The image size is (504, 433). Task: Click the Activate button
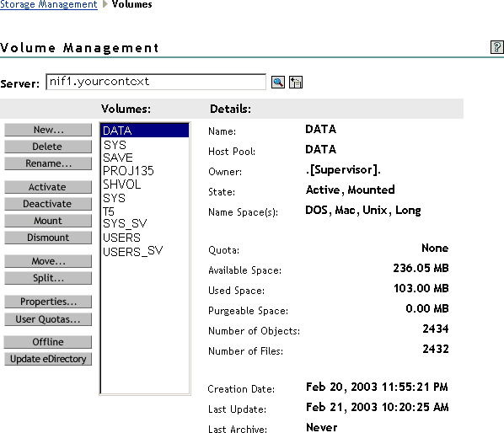tap(48, 187)
